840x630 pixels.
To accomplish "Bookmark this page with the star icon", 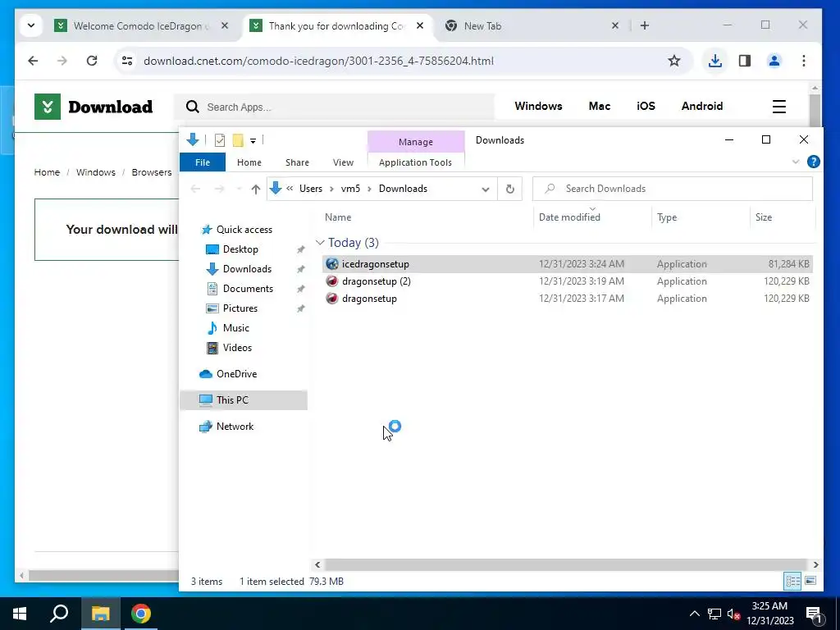I will tap(674, 61).
